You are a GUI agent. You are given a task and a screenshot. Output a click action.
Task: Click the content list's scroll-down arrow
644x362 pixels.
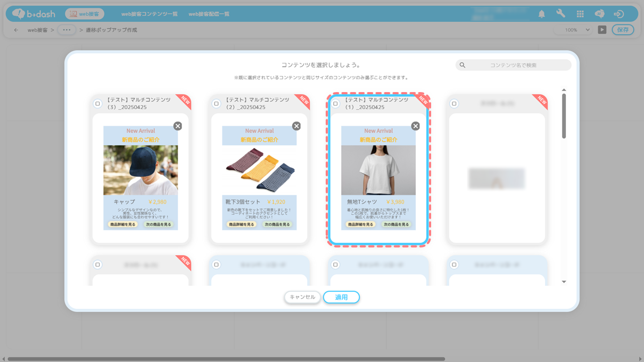point(564,282)
